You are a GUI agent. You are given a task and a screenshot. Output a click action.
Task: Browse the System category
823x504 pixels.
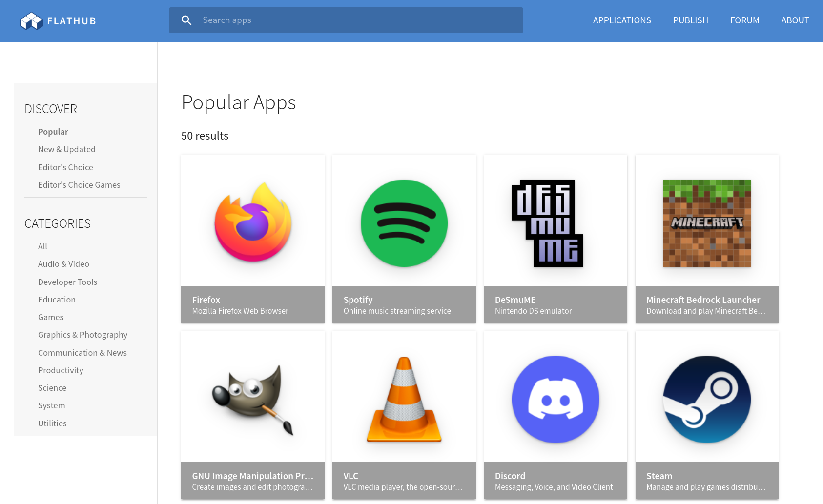point(51,405)
